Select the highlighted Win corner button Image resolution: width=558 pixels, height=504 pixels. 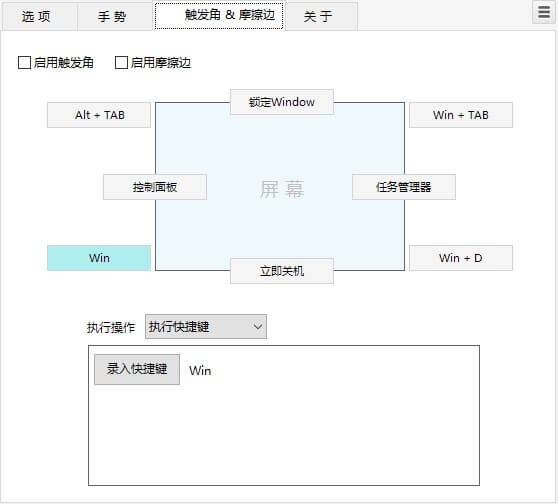(x=99, y=258)
